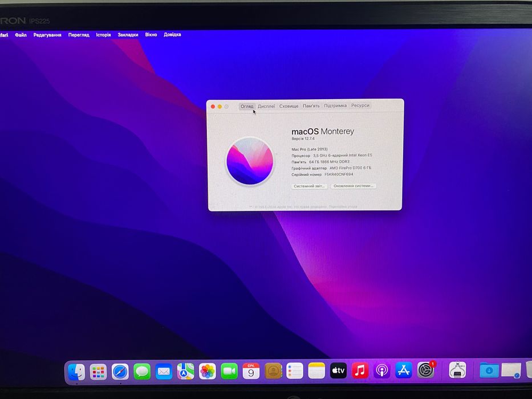Open the Music app in Dock
Viewport: 532px width, 399px height.
pyautogui.click(x=360, y=370)
